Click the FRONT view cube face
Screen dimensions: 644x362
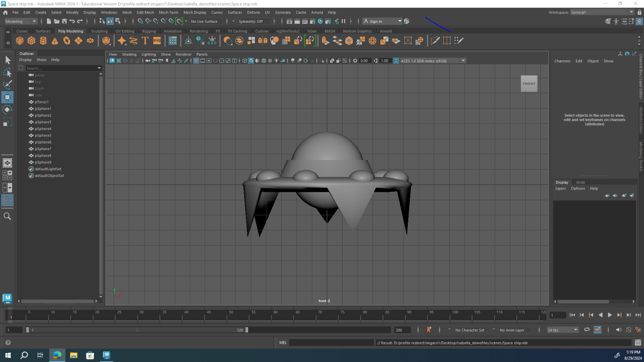(x=529, y=84)
